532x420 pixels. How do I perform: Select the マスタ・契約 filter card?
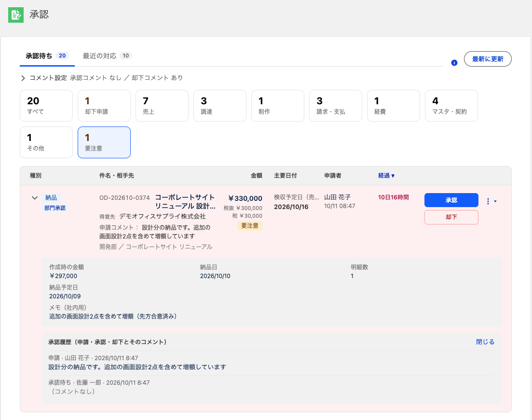(451, 106)
